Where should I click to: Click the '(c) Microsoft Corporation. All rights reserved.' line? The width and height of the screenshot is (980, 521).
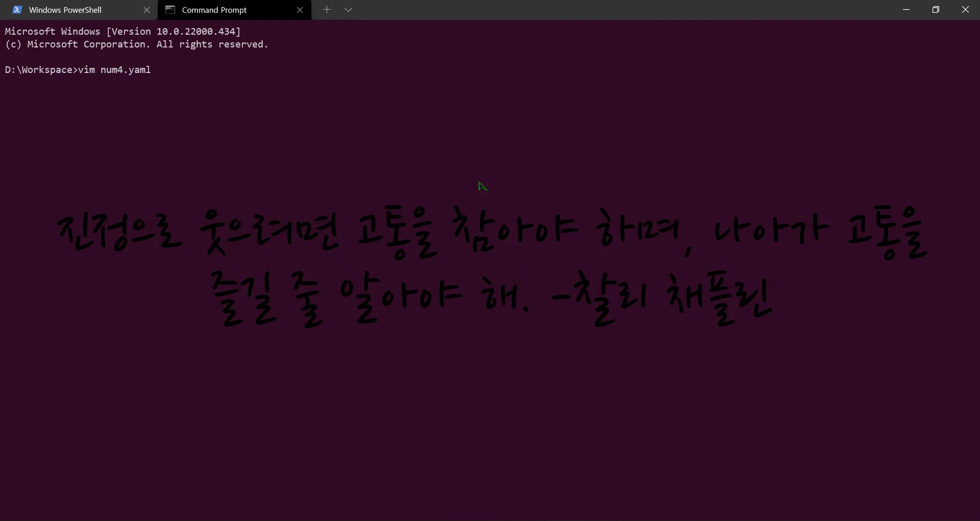136,44
